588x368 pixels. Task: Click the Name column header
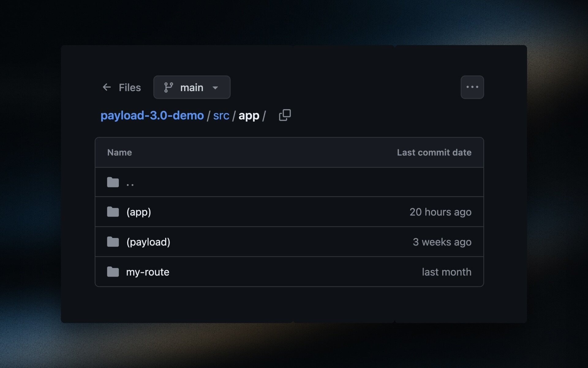pos(119,152)
